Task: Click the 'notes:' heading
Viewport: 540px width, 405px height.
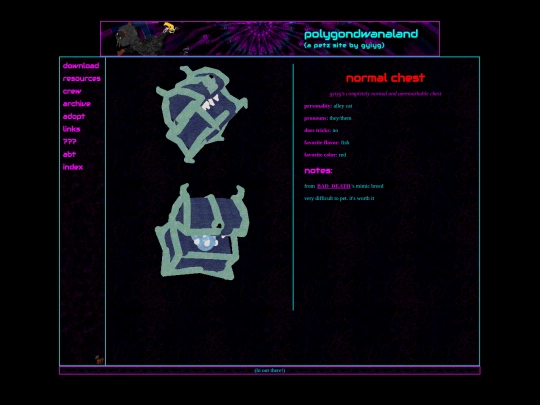Action: (318, 170)
